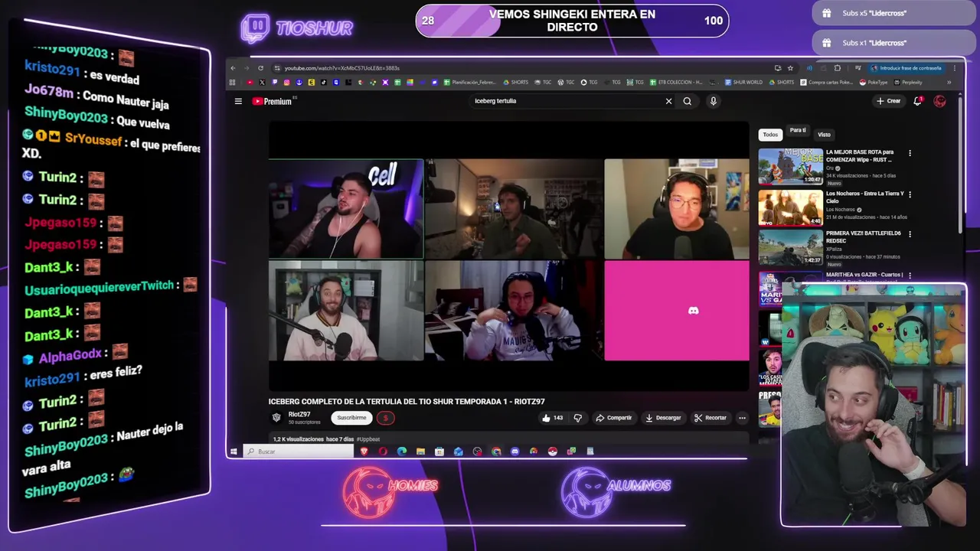Click the YouTube search field

[567, 101]
